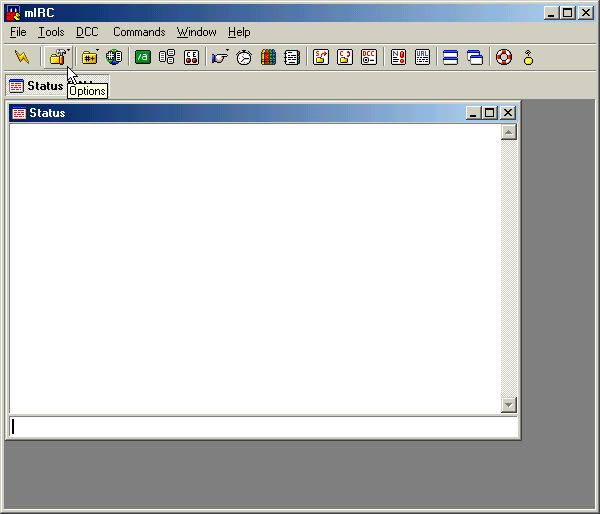Open the green /a Aliases editor icon
Image resolution: width=600 pixels, height=514 pixels.
[142, 57]
